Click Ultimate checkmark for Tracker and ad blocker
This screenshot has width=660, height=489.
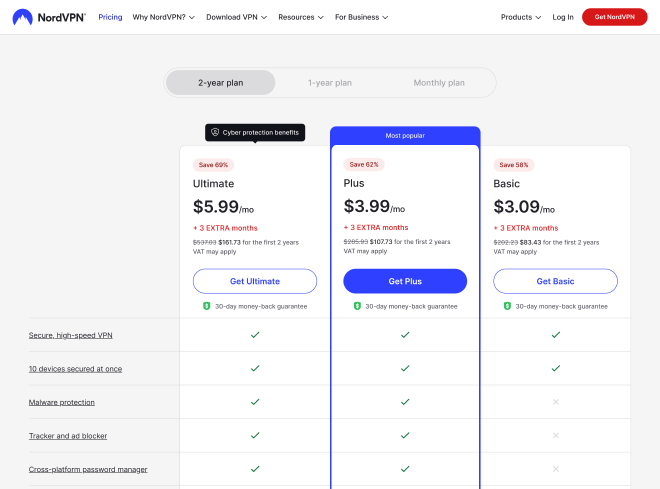pos(255,435)
